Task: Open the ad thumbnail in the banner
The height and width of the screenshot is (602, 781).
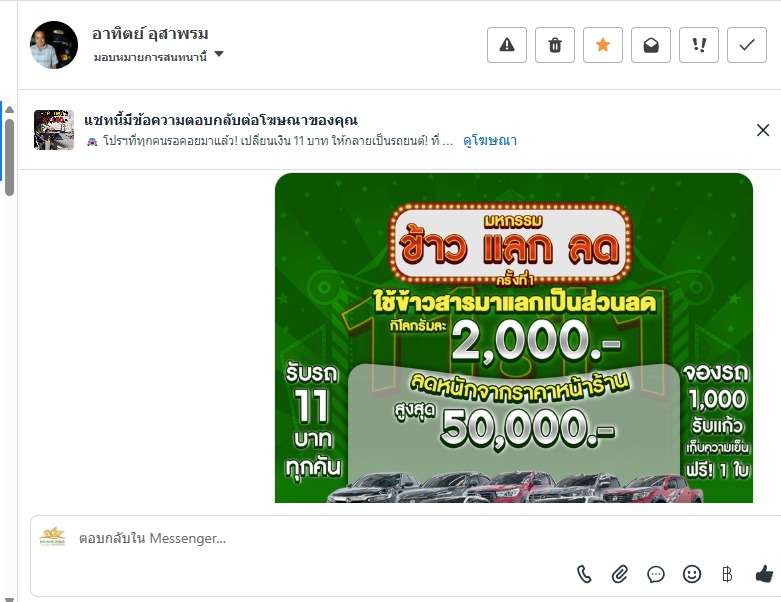Action: 54,129
